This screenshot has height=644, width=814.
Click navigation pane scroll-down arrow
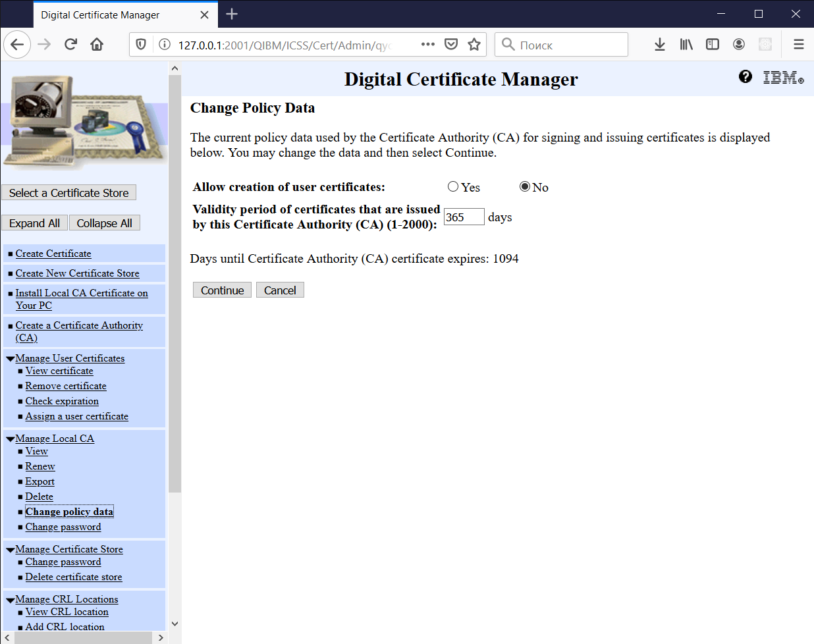tap(175, 624)
